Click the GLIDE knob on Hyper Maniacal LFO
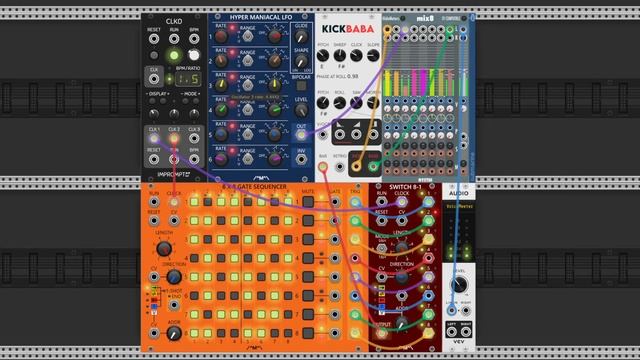 [x=301, y=37]
